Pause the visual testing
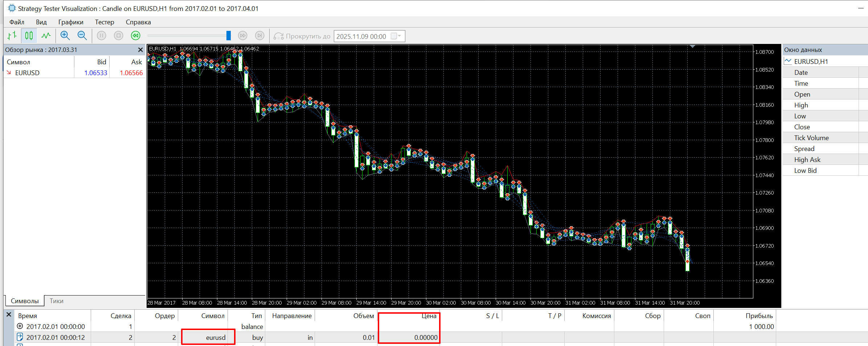868x346 pixels. [x=102, y=36]
